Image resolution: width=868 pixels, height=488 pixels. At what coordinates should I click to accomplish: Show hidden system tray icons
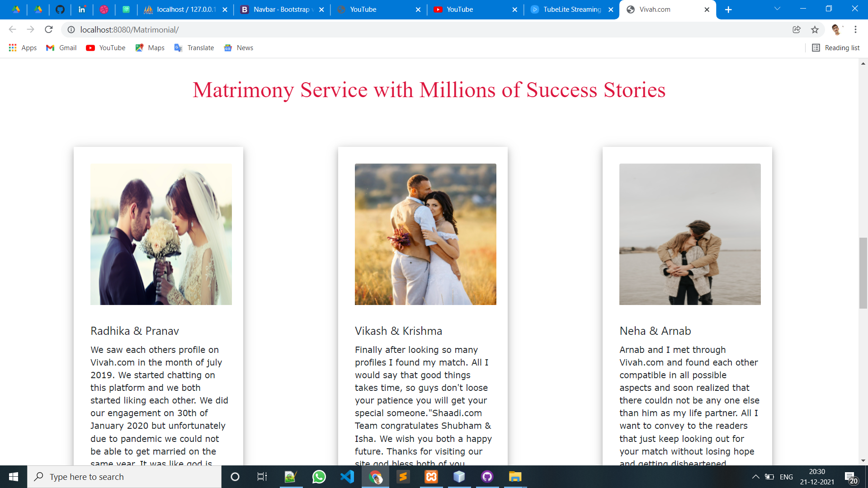click(x=755, y=477)
